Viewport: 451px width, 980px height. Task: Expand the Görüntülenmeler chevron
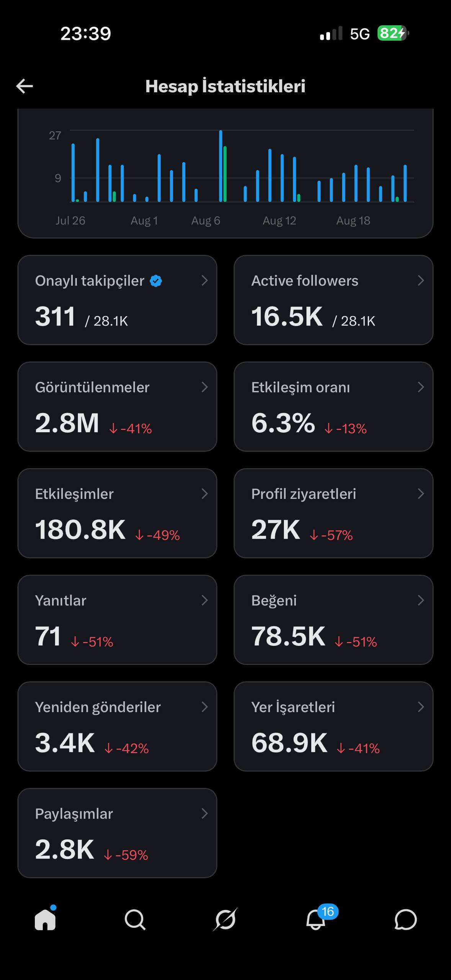point(205,387)
